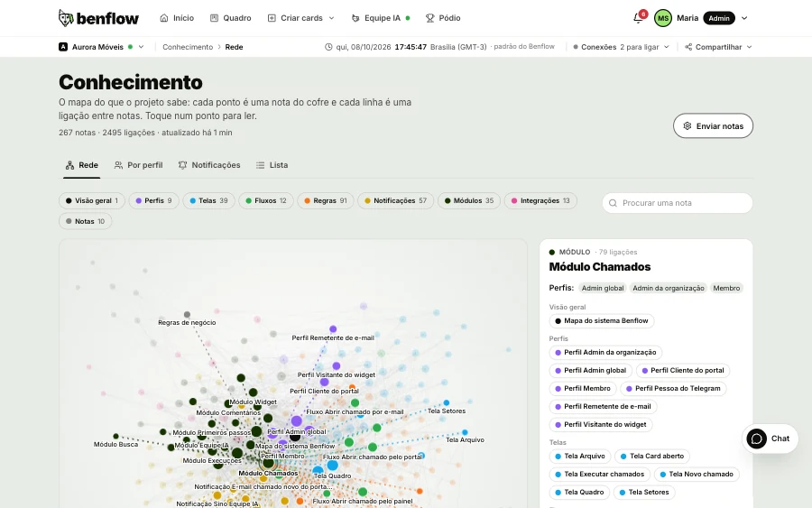The width and height of the screenshot is (812, 508).
Task: Select the Perfil Visitante do widget node
Action: point(337,366)
